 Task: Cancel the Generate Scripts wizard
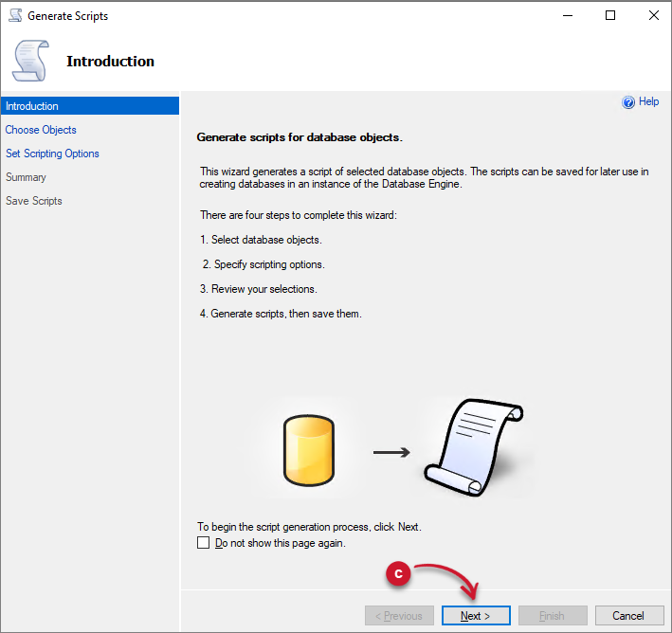[x=629, y=616]
